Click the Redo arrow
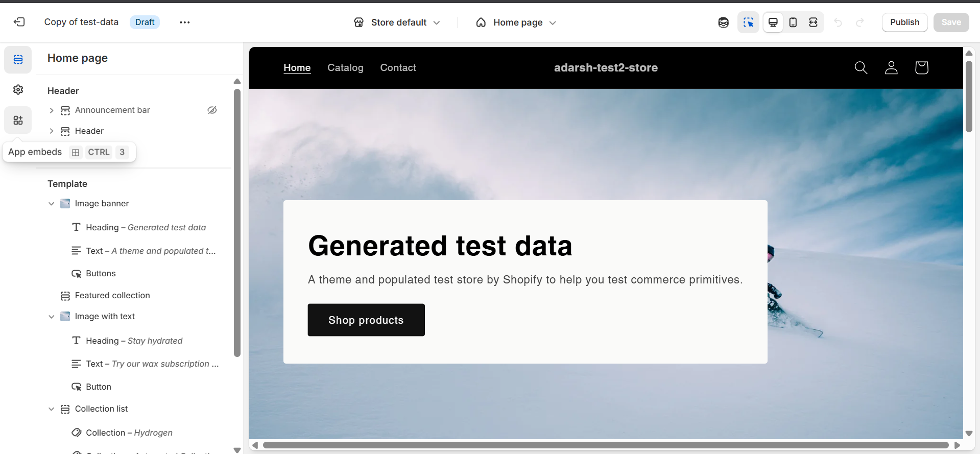Image resolution: width=980 pixels, height=454 pixels. tap(860, 22)
